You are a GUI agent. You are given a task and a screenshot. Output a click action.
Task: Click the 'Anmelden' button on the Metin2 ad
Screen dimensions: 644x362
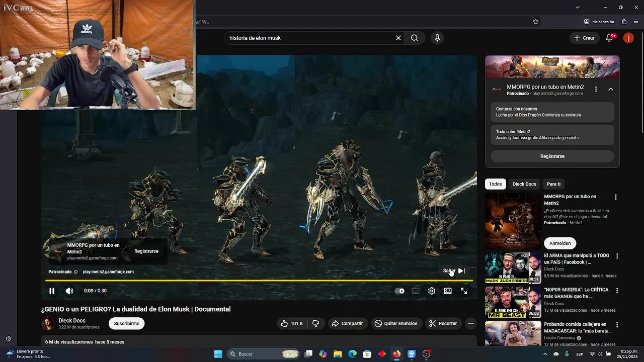[560, 243]
